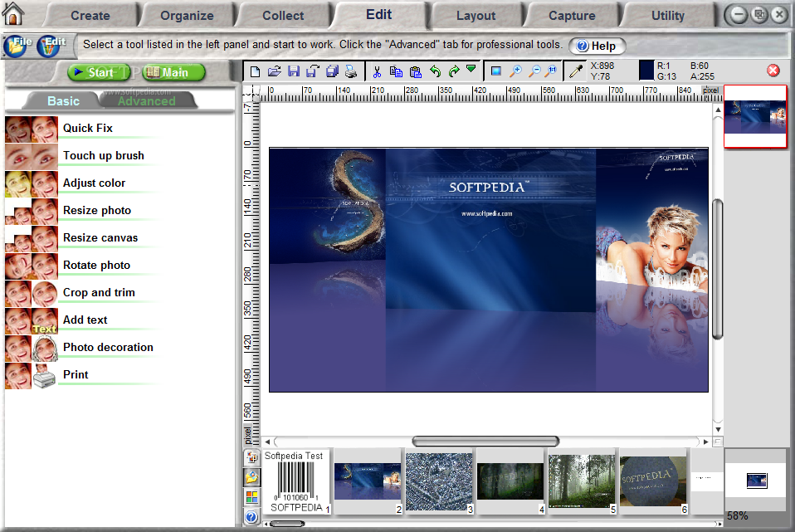Viewport: 795px width, 532px height.
Task: Select the dark forest thumbnail numbered 4
Action: click(510, 482)
